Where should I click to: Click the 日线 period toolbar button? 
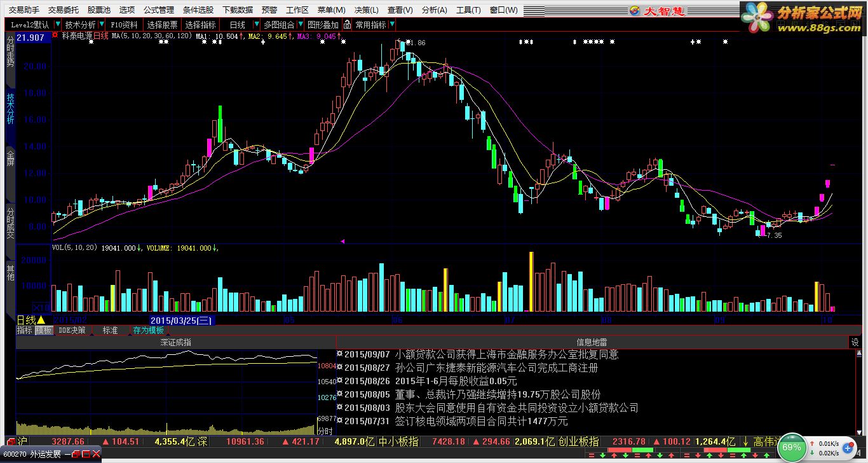click(x=238, y=25)
